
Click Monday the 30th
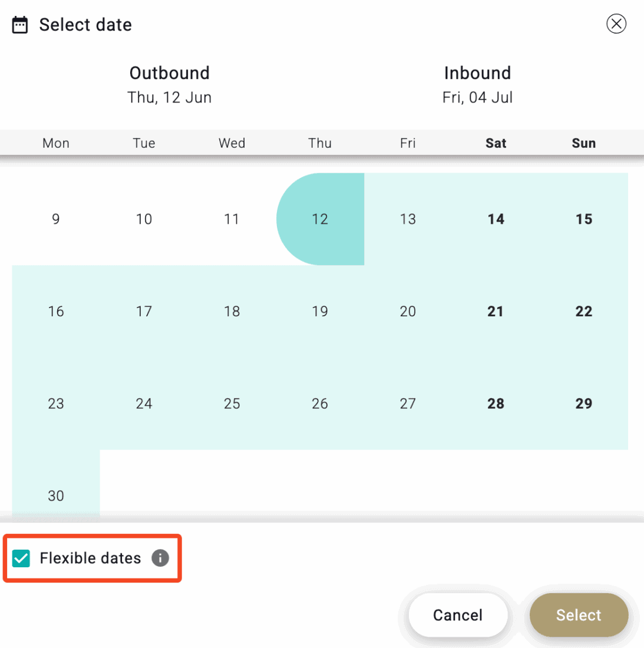tap(56, 495)
